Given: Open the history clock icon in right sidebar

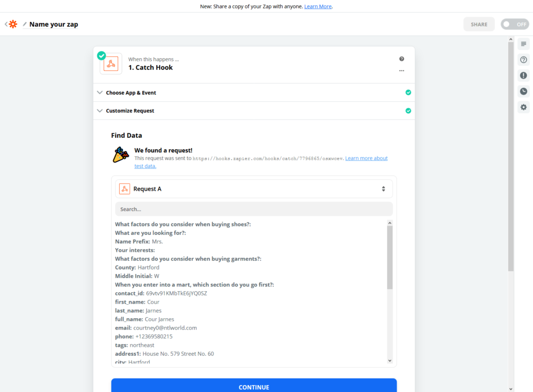Looking at the screenshot, I should [x=524, y=92].
